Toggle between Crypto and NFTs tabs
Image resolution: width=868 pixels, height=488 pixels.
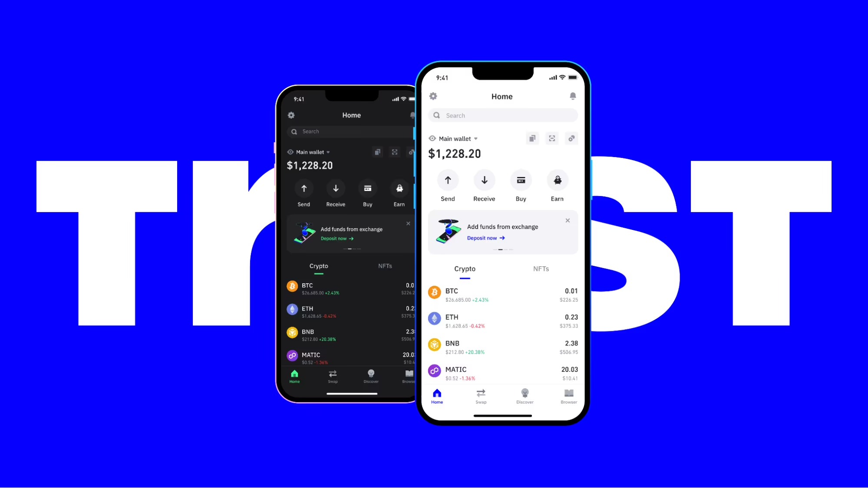[540, 269]
